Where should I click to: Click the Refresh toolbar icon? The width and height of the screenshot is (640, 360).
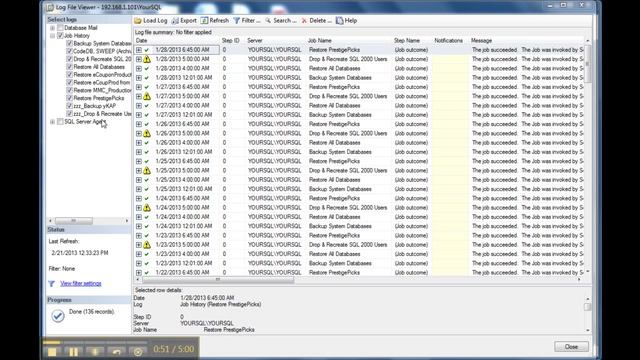point(204,20)
